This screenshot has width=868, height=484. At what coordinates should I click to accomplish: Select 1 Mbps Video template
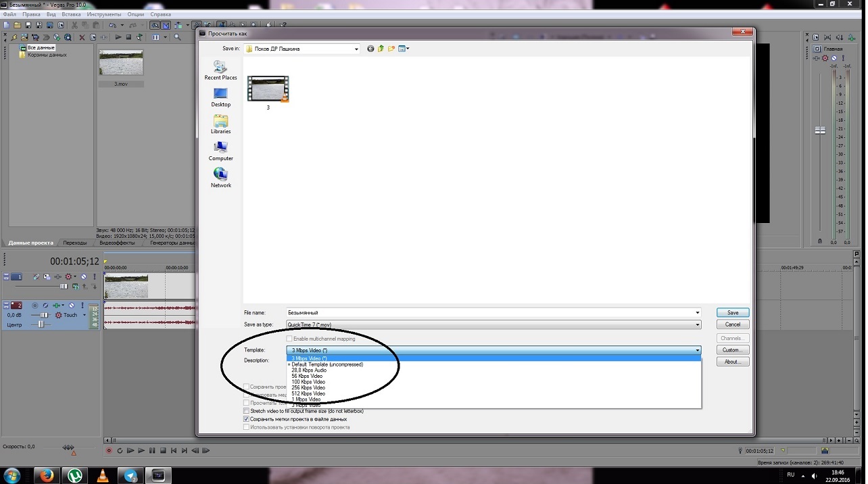click(493, 400)
